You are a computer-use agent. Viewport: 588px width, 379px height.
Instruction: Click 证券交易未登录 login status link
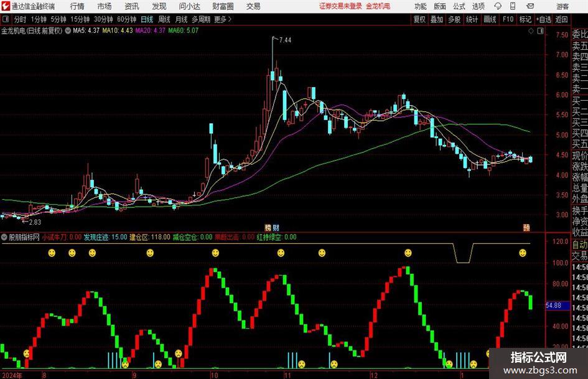tap(340, 6)
